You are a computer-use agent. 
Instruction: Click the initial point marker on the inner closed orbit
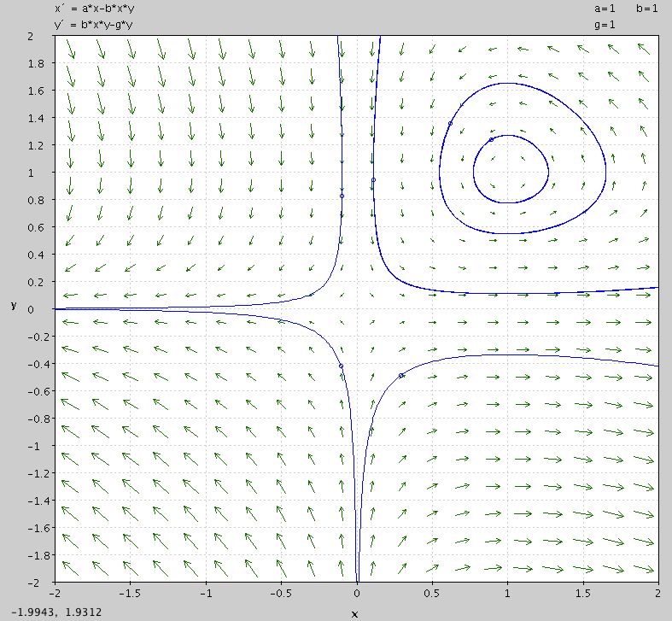click(x=491, y=140)
